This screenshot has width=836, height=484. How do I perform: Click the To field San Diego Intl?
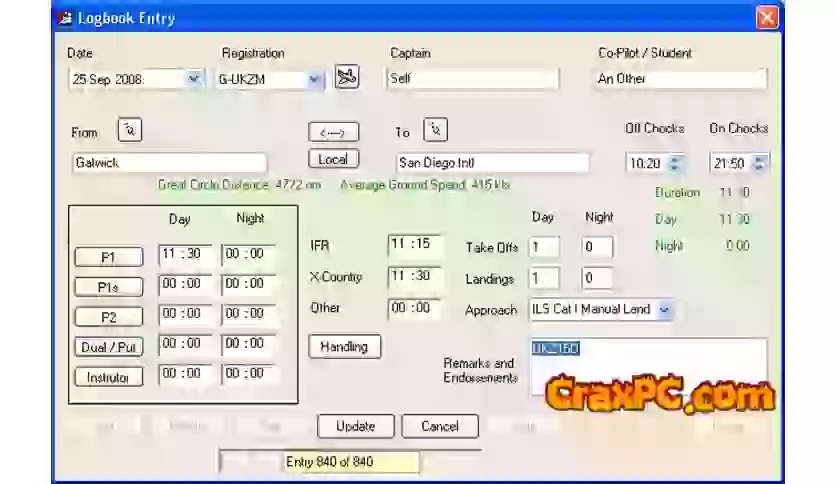[493, 163]
